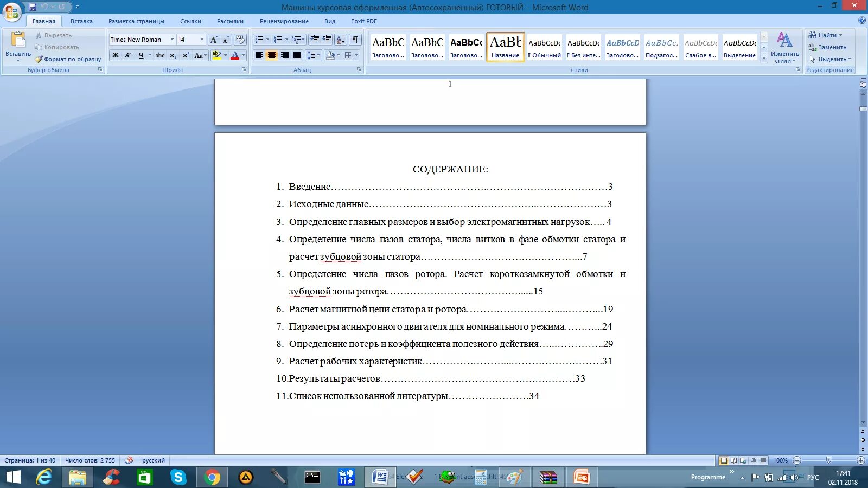The width and height of the screenshot is (868, 488).
Task: Click the Clear Formatting eraser icon
Action: tap(240, 40)
